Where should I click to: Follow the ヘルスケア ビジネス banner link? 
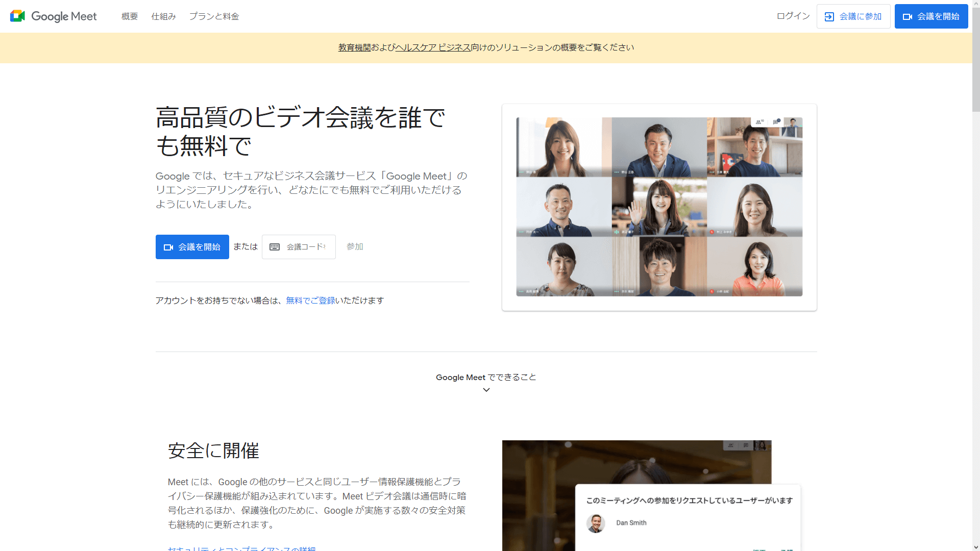[x=433, y=47]
